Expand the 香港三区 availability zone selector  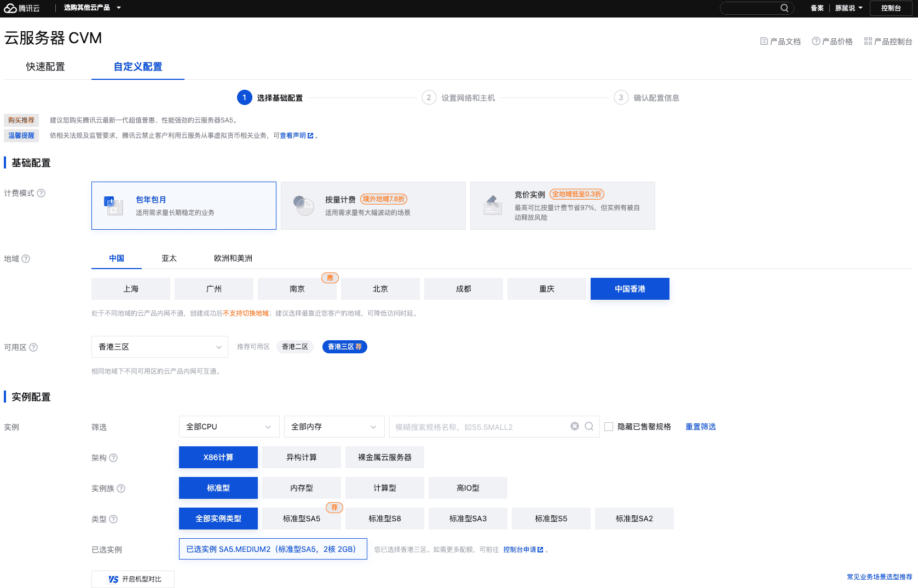pyautogui.click(x=159, y=347)
